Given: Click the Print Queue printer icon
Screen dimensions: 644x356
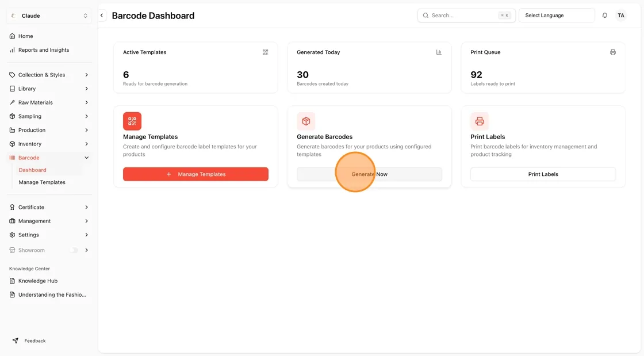Looking at the screenshot, I should click(x=613, y=52).
